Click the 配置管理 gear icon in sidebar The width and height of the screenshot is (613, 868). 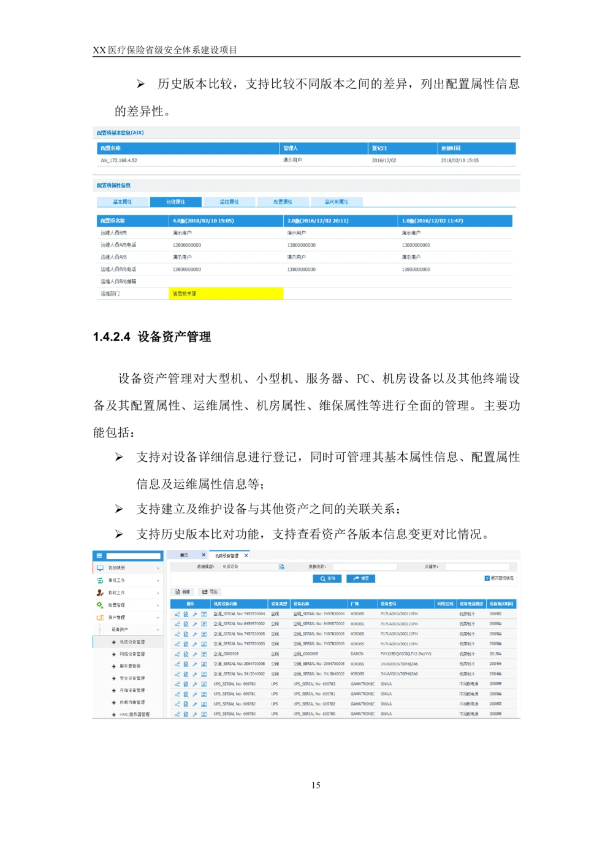[100, 605]
